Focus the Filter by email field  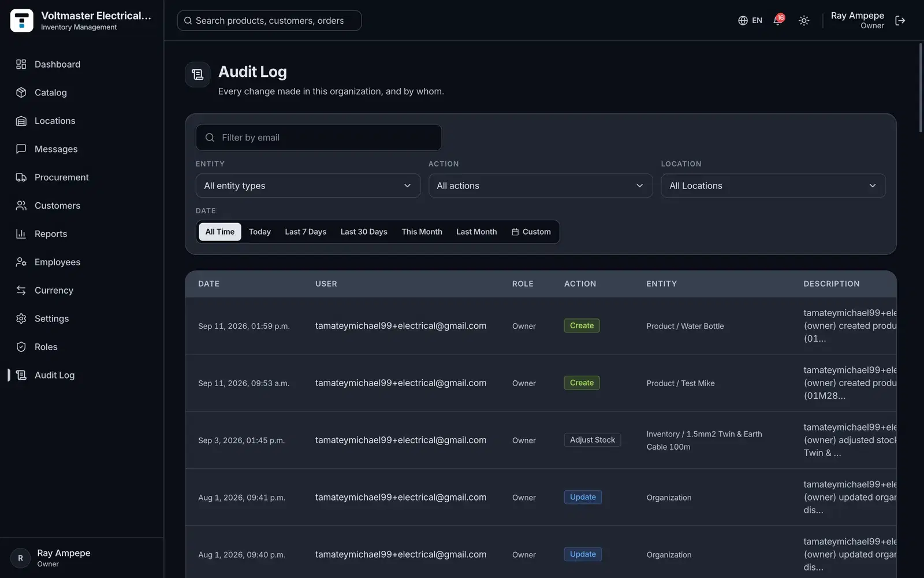(319, 138)
